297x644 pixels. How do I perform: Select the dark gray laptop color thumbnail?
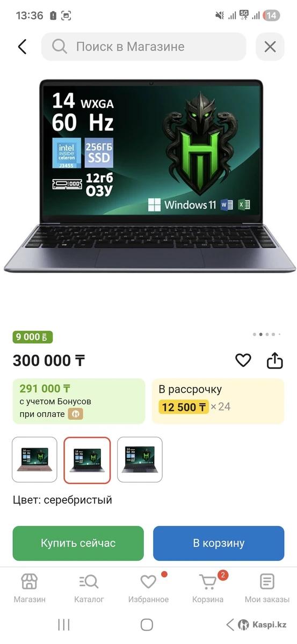coord(140,460)
